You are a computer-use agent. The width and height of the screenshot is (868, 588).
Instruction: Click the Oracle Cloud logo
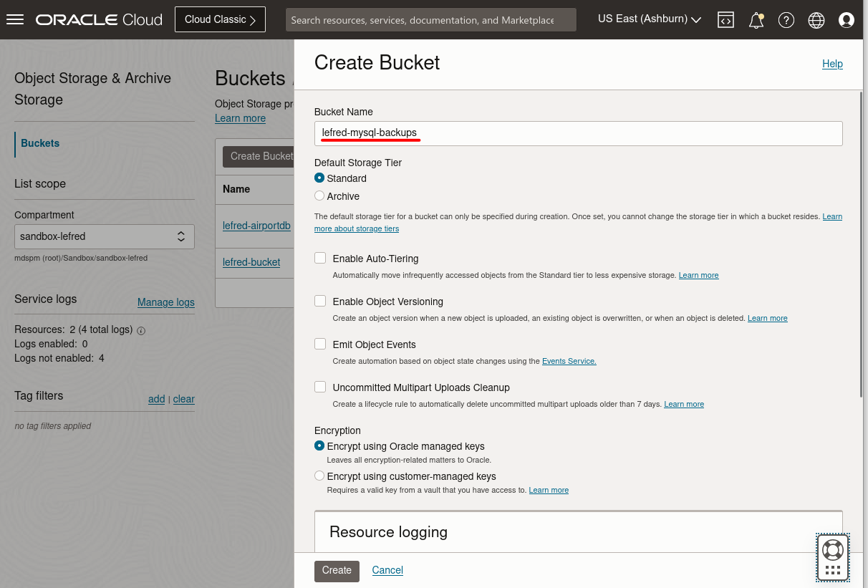click(98, 19)
